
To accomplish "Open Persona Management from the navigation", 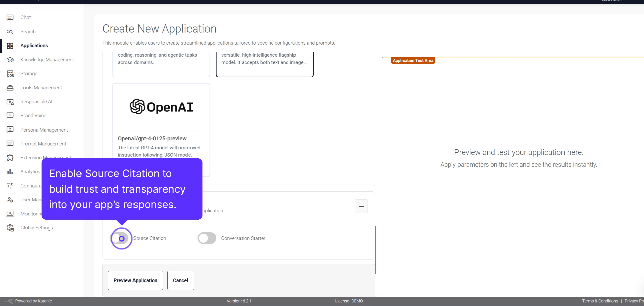I will [x=10, y=130].
